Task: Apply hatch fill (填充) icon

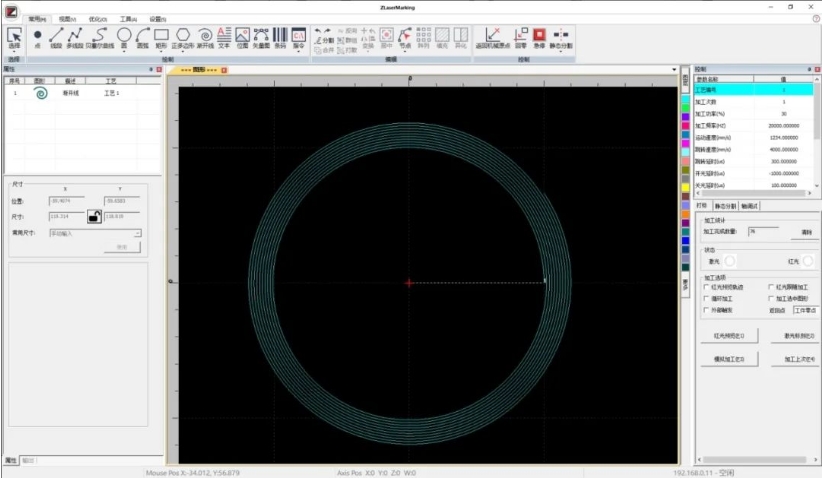Action: pyautogui.click(x=442, y=38)
